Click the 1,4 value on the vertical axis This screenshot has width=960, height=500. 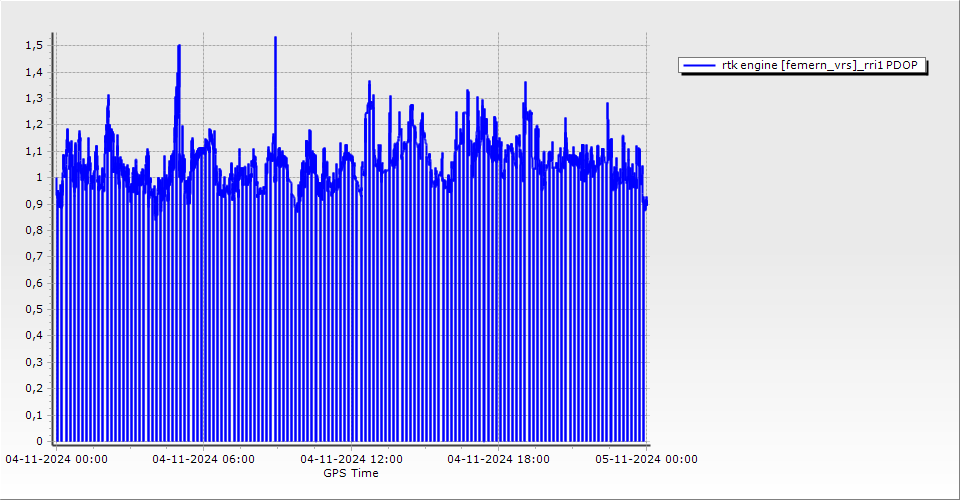coord(34,72)
